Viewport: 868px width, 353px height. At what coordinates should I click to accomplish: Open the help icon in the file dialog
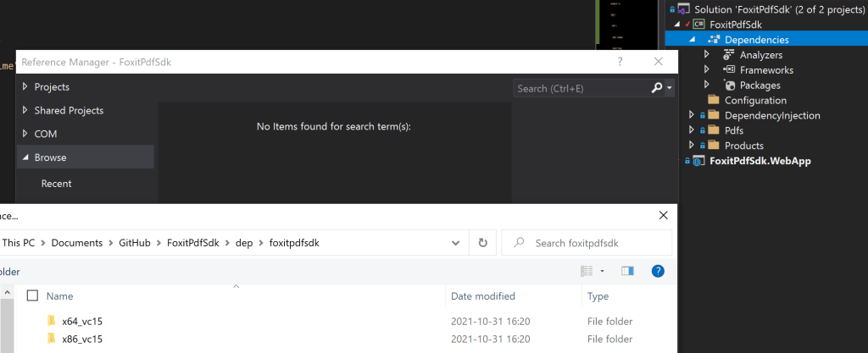point(658,271)
